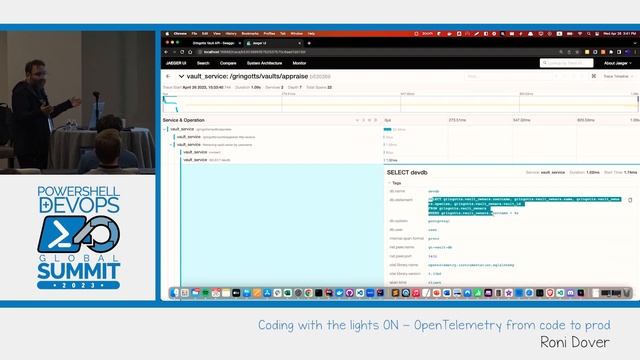Click the trace minimap overview graph

(400, 104)
